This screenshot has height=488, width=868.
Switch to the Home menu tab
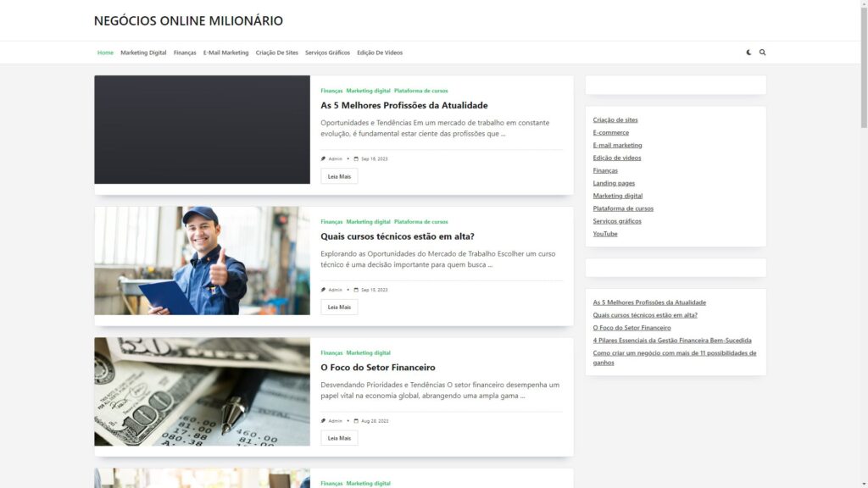[104, 52]
